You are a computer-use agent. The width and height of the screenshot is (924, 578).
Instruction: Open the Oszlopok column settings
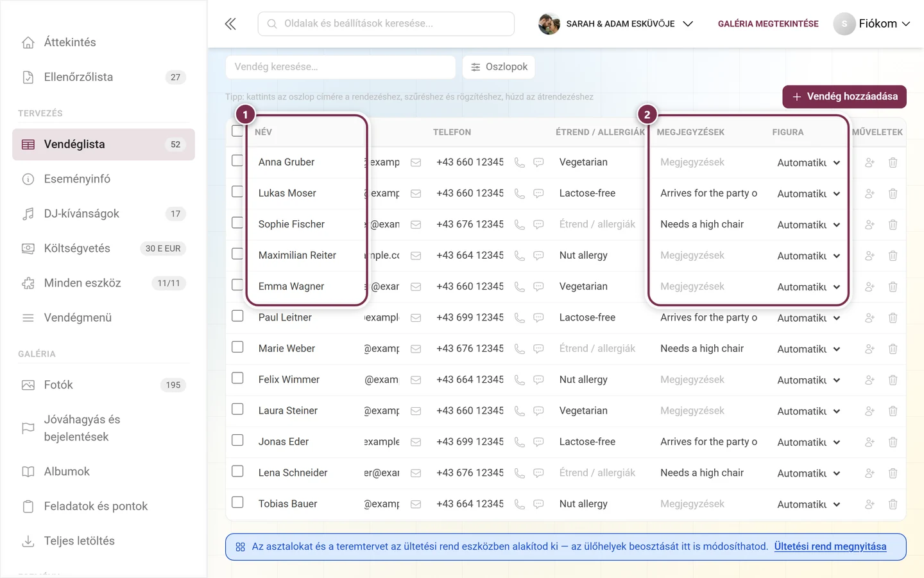(499, 67)
